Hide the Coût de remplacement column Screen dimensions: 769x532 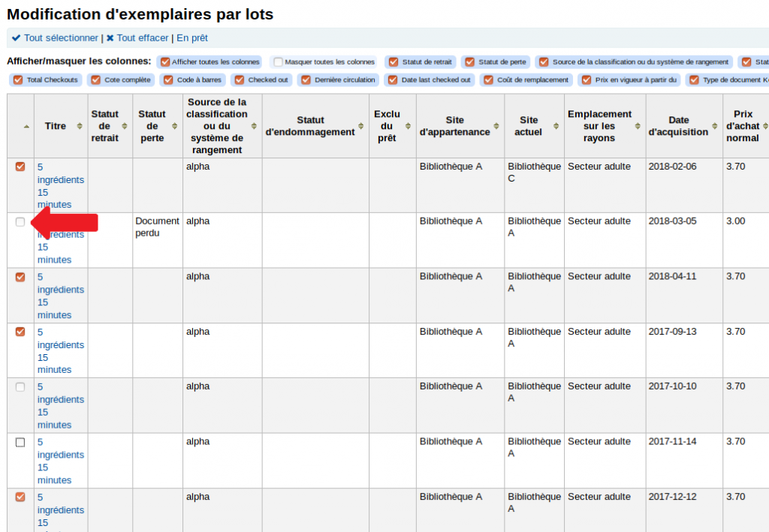click(488, 80)
